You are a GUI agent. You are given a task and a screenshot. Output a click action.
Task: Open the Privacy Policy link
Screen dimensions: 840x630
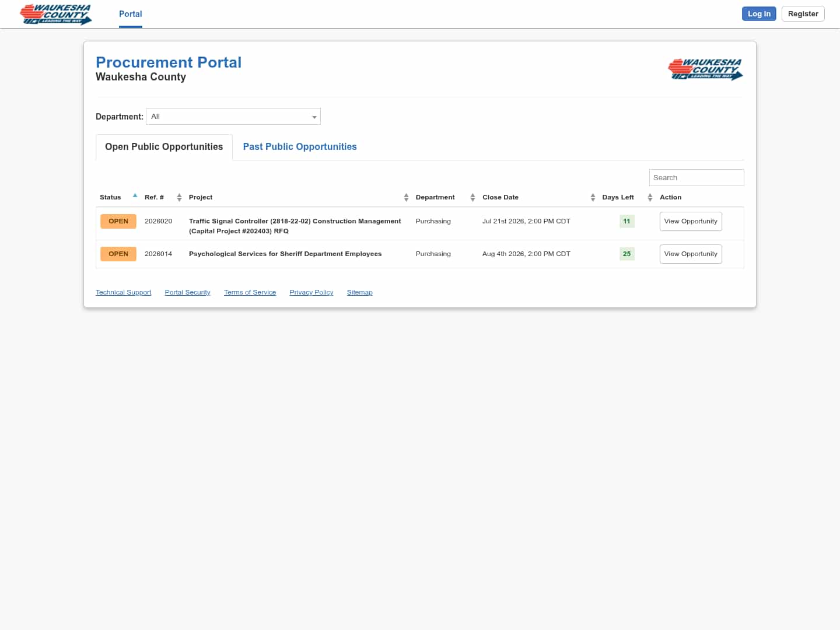[x=311, y=292]
